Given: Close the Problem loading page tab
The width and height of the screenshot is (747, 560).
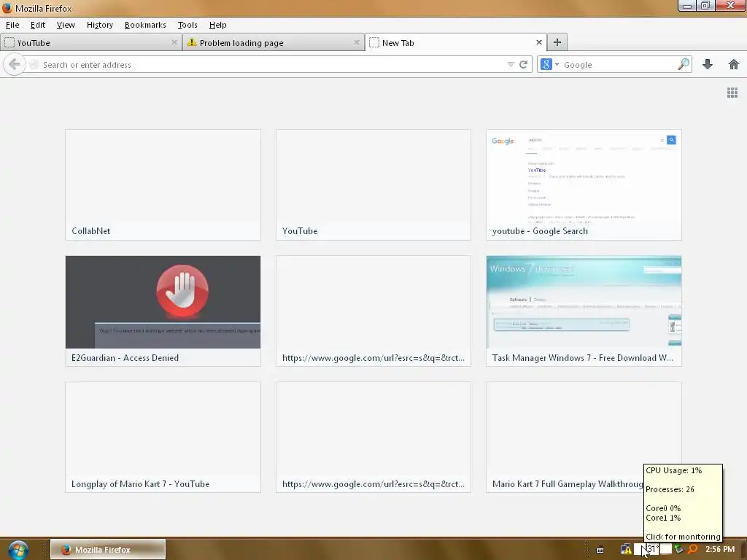Looking at the screenshot, I should (356, 42).
